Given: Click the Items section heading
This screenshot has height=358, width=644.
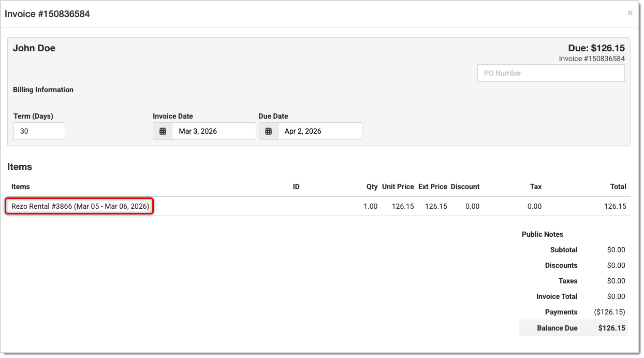Looking at the screenshot, I should click(20, 167).
